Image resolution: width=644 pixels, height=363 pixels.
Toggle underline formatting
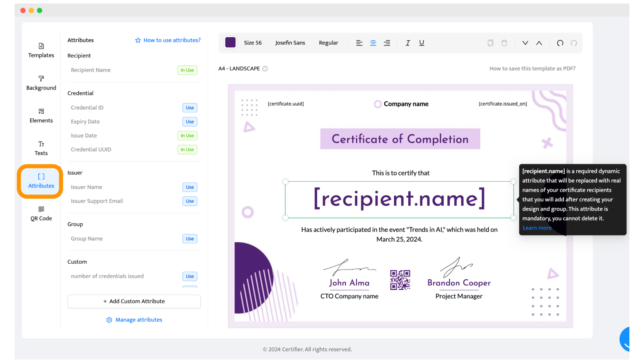click(421, 43)
